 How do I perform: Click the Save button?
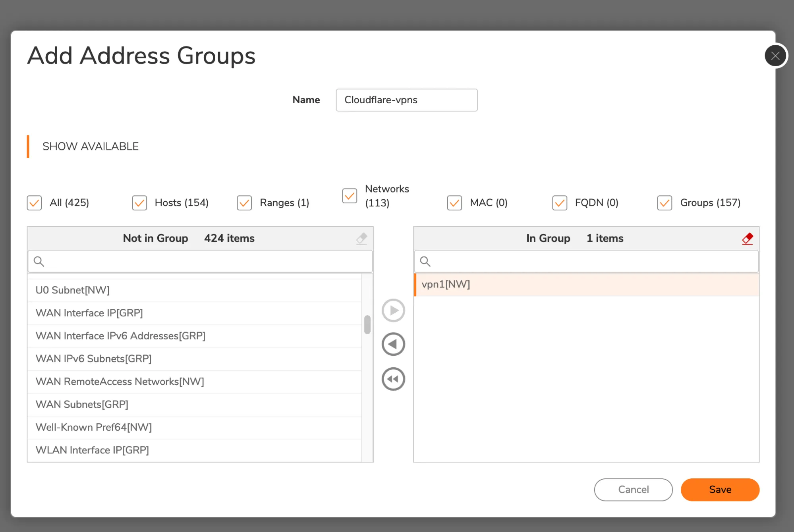pos(720,490)
